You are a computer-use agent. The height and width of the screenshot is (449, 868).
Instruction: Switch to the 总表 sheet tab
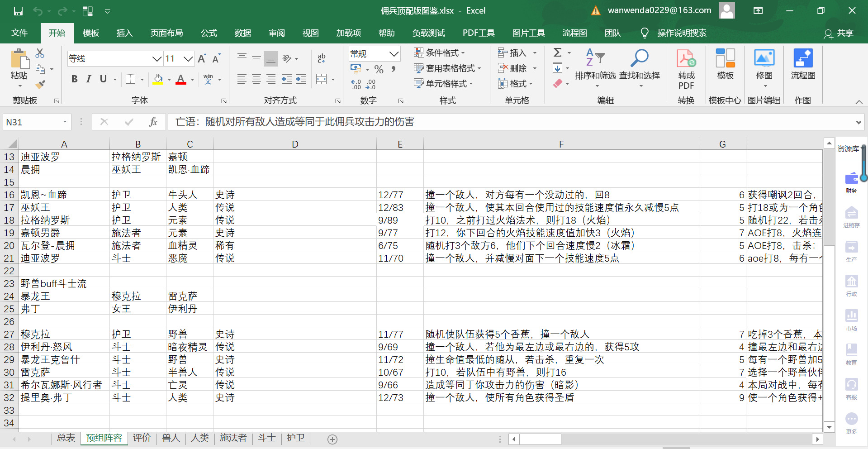point(66,438)
